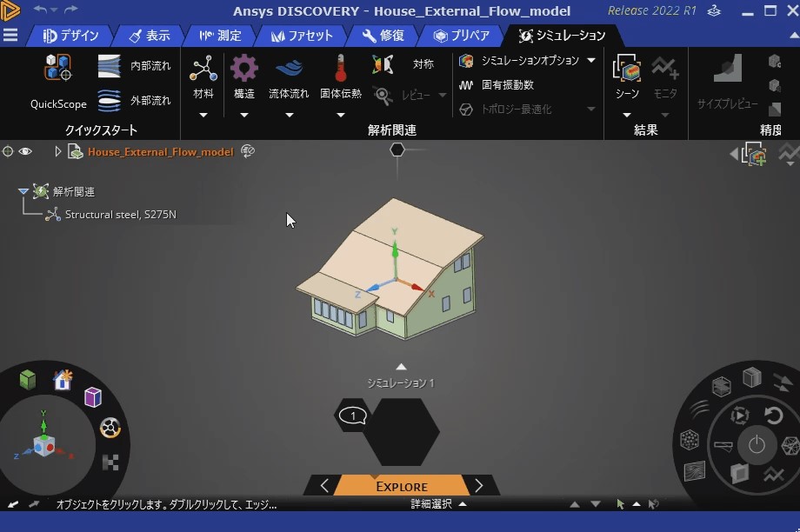Switch to the プリペア tab

(x=462, y=35)
